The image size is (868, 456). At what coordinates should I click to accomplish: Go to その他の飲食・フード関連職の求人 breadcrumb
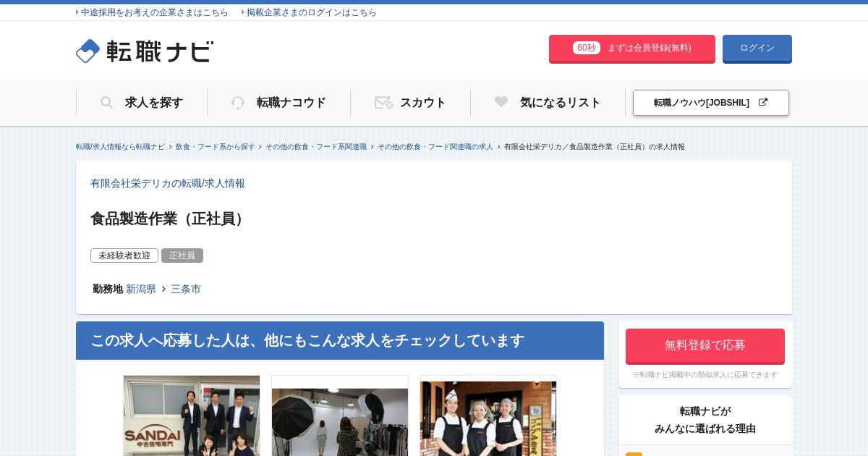[435, 147]
